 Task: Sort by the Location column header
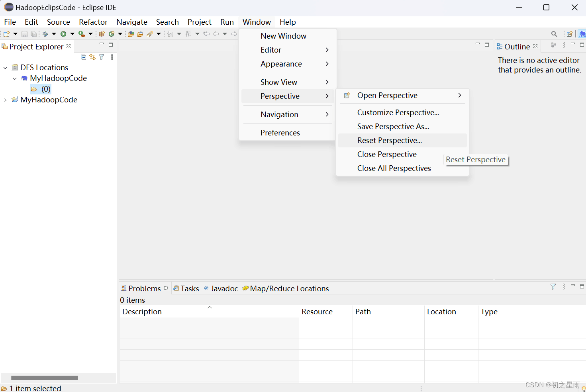click(451, 312)
